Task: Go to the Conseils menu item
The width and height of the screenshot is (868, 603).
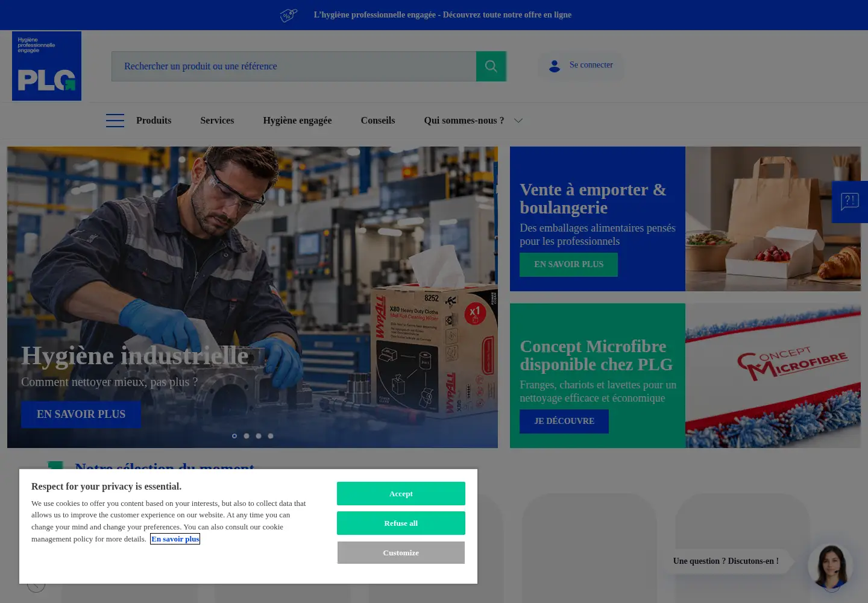Action: [378, 121]
